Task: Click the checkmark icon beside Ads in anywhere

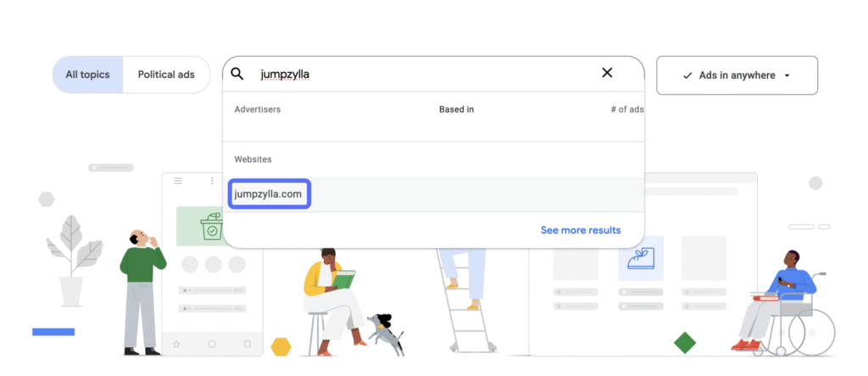Action: [687, 75]
